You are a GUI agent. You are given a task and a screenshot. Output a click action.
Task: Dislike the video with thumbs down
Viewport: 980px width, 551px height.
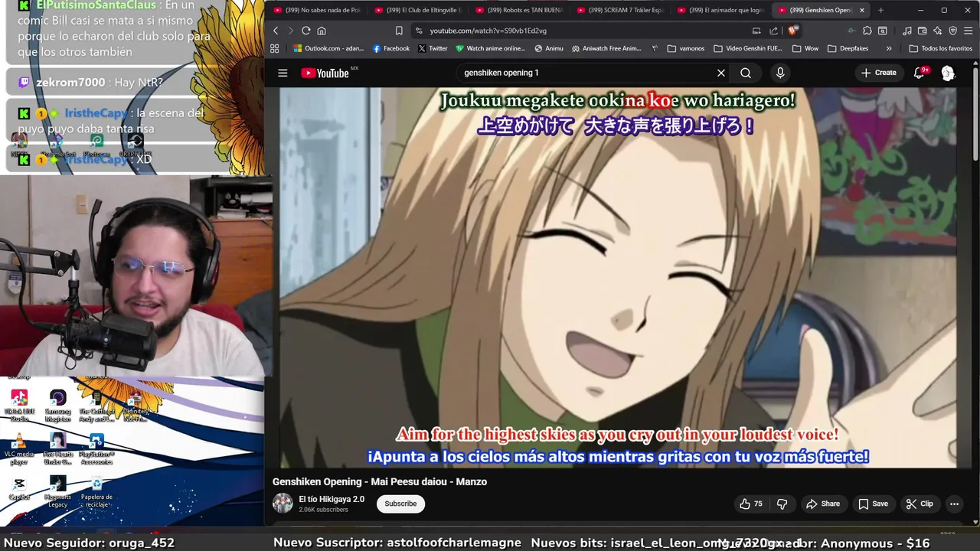click(x=782, y=504)
